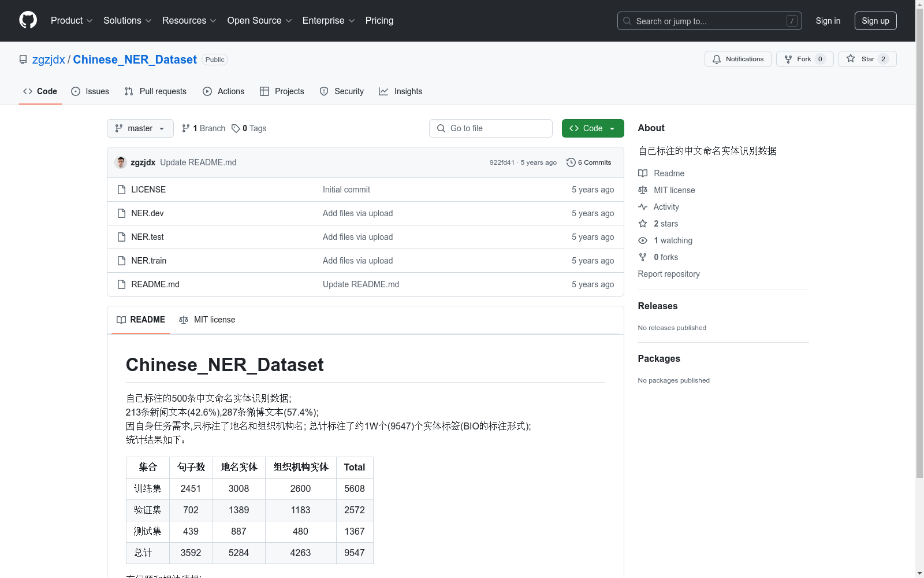The image size is (924, 578).
Task: Open the master branch selector dropdown
Action: point(140,128)
